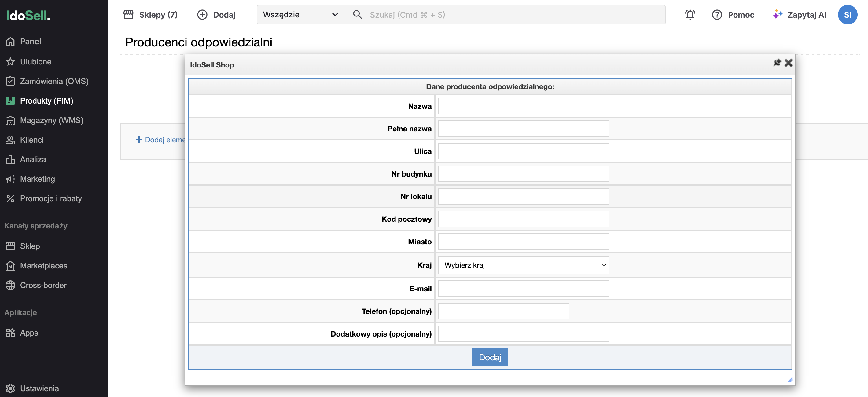Image resolution: width=868 pixels, height=397 pixels.
Task: Open the Wszędzie search scope dropdown
Action: pos(300,14)
